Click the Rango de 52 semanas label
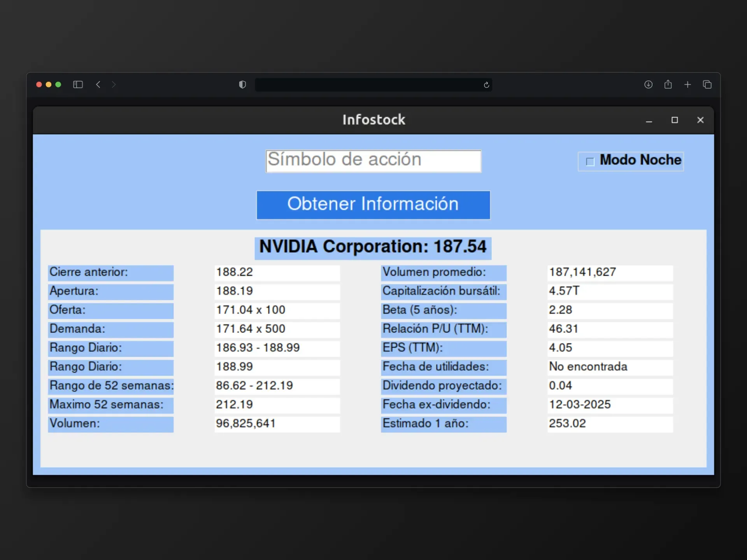The image size is (747, 560). point(110,387)
